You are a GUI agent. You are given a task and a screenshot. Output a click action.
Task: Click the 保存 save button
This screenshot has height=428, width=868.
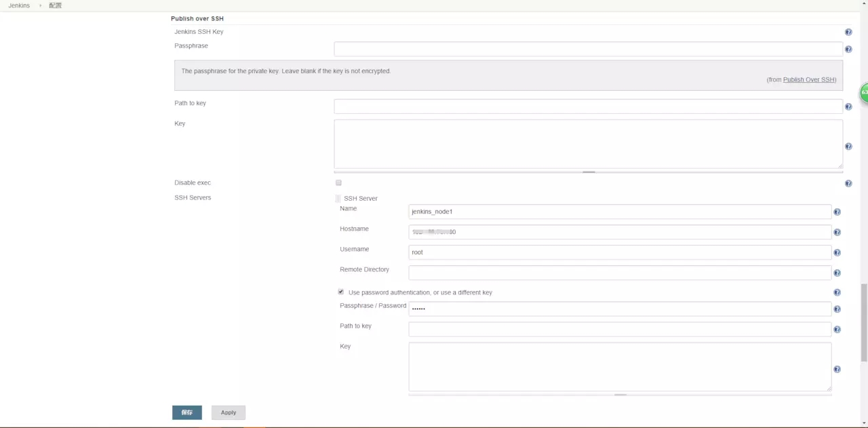point(187,412)
